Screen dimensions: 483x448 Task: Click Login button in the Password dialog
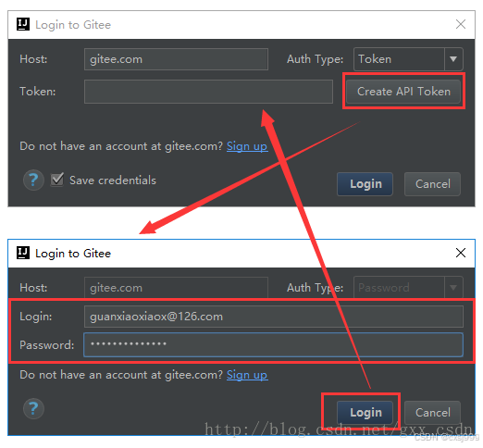tap(365, 413)
